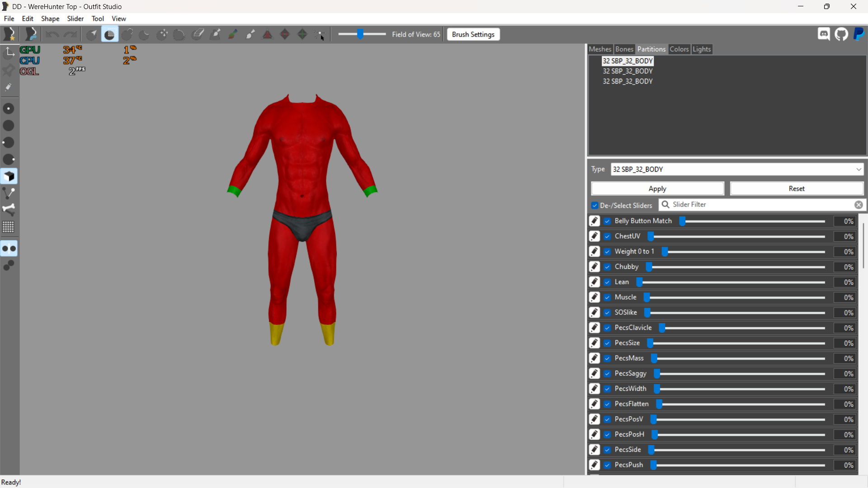The image size is (868, 488).
Task: Uncheck the PecsSize slider checkbox
Action: [x=608, y=343]
